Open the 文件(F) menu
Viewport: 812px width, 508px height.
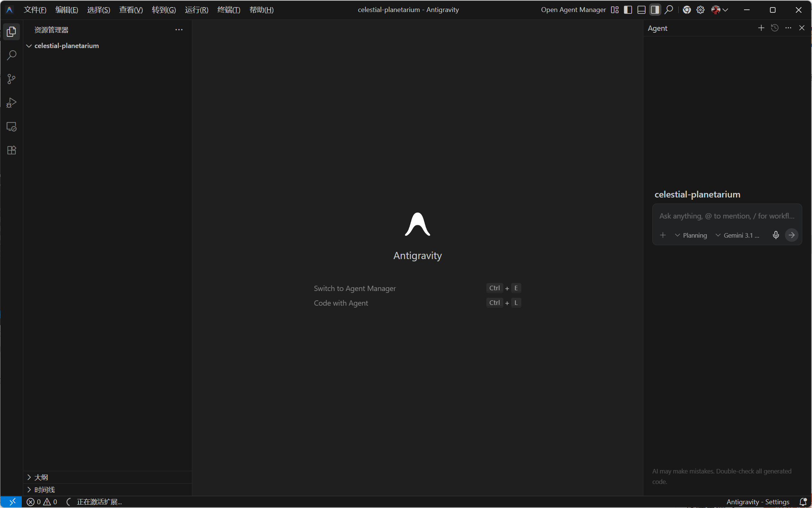click(35, 10)
